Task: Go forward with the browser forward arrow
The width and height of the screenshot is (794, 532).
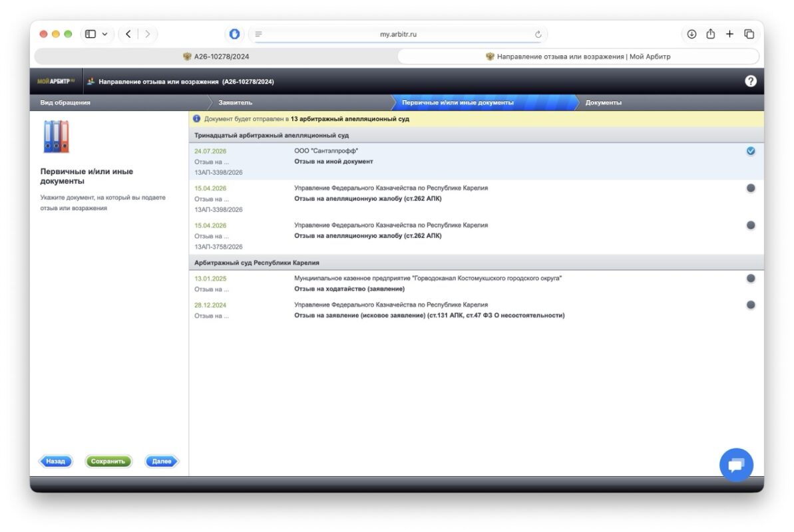Action: pos(147,34)
